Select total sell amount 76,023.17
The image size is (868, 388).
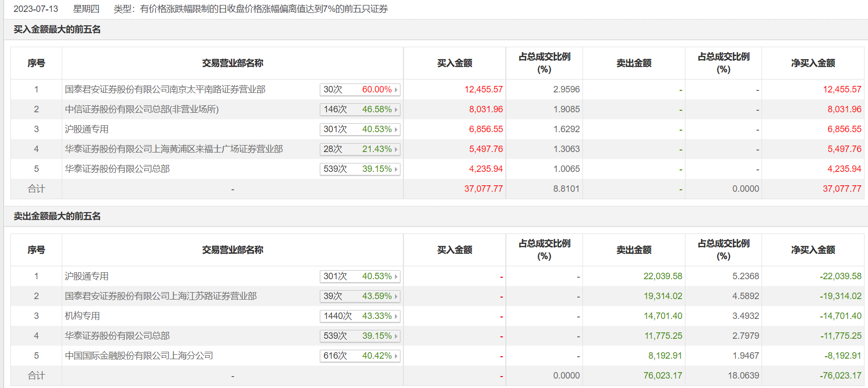click(x=663, y=376)
